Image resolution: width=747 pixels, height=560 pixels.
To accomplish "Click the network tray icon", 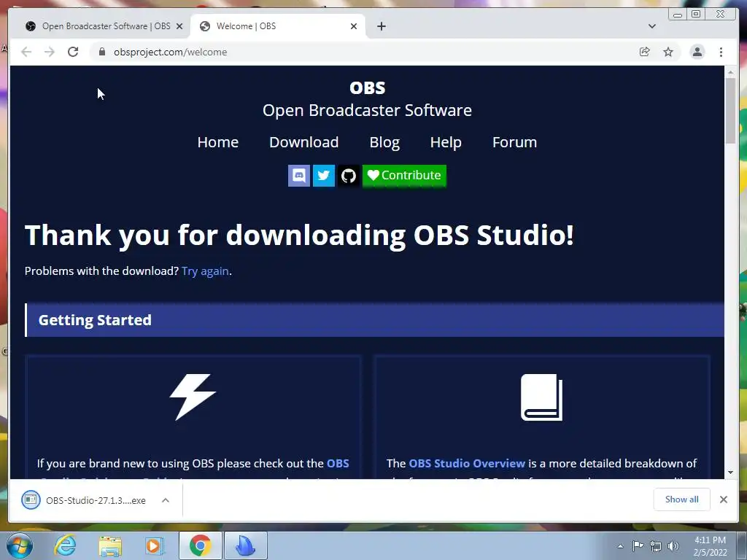I will 656,546.
